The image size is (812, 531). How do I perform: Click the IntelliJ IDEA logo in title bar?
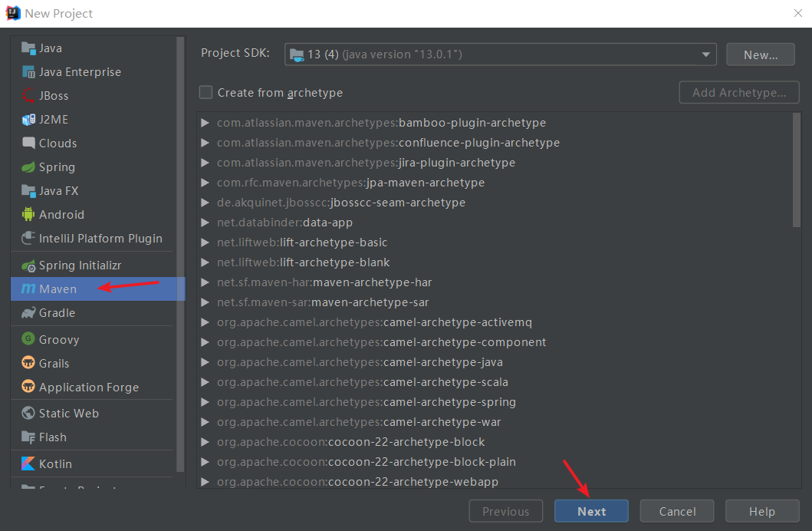(13, 14)
